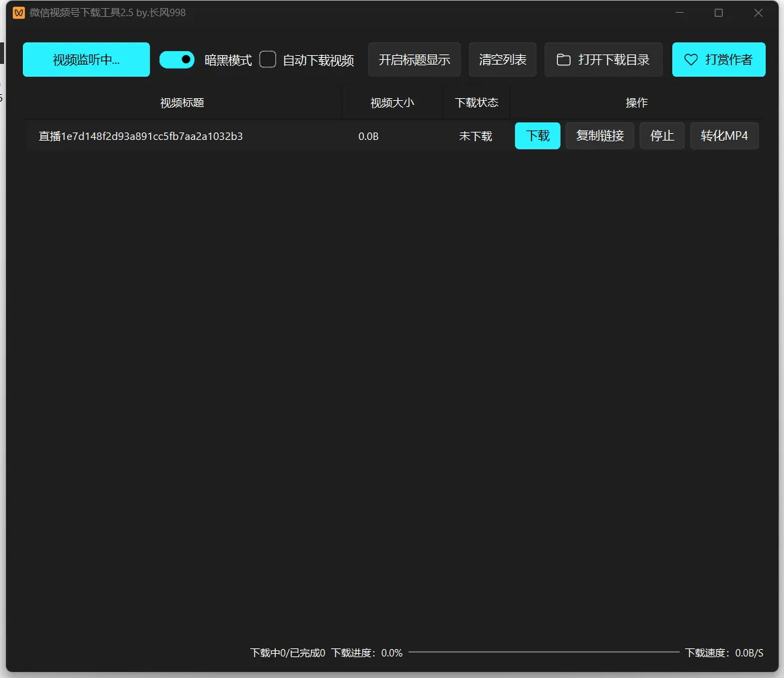784x678 pixels.
Task: Convert the video using 转化MP4
Action: tap(724, 136)
